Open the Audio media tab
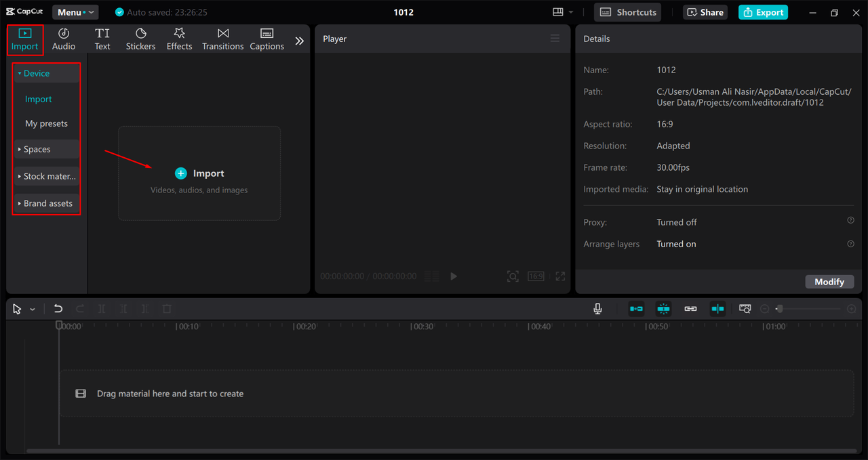Viewport: 868px width, 460px height. [x=64, y=39]
